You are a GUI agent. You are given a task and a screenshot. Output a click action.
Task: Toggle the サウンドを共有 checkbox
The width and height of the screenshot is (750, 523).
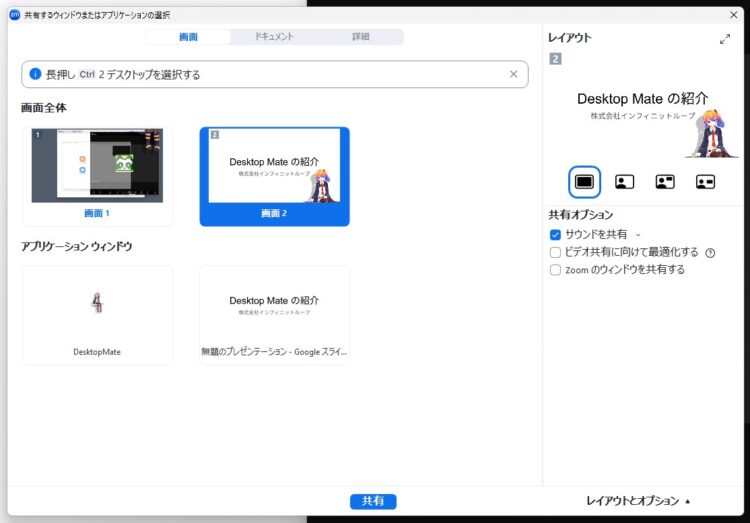(555, 234)
